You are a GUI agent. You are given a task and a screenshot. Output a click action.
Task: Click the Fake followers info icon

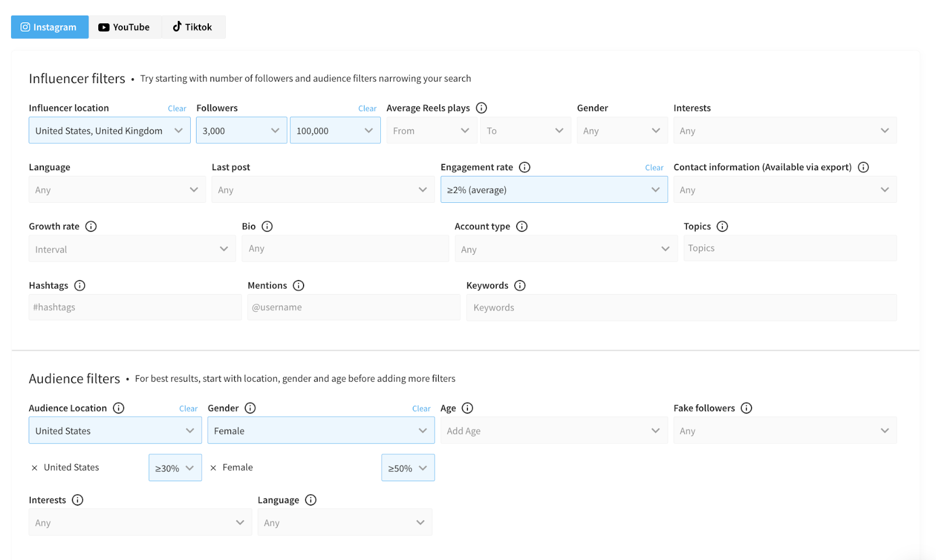pos(746,408)
